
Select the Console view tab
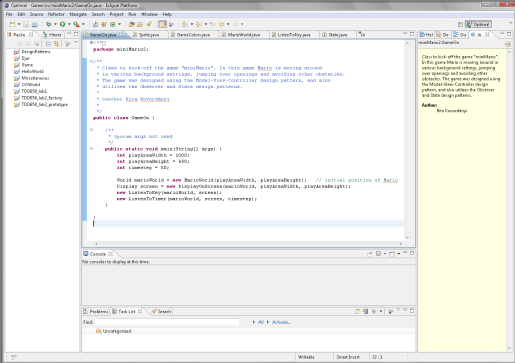coord(98,254)
